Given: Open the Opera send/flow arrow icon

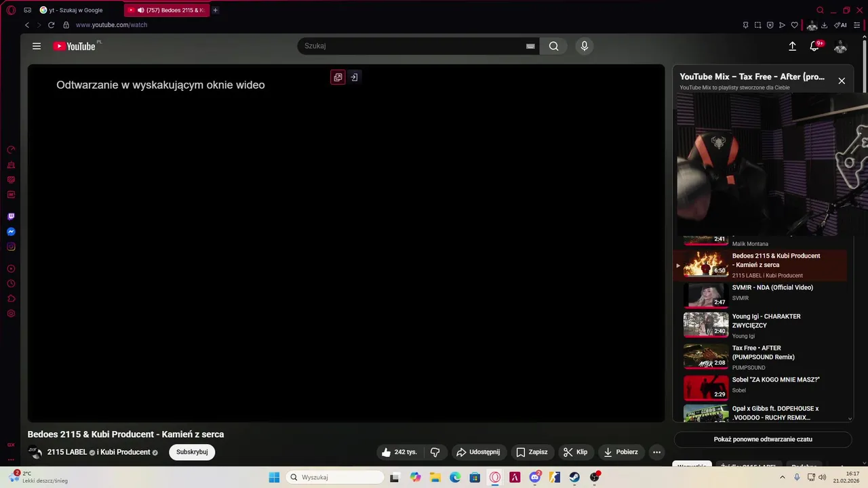Looking at the screenshot, I should [783, 25].
